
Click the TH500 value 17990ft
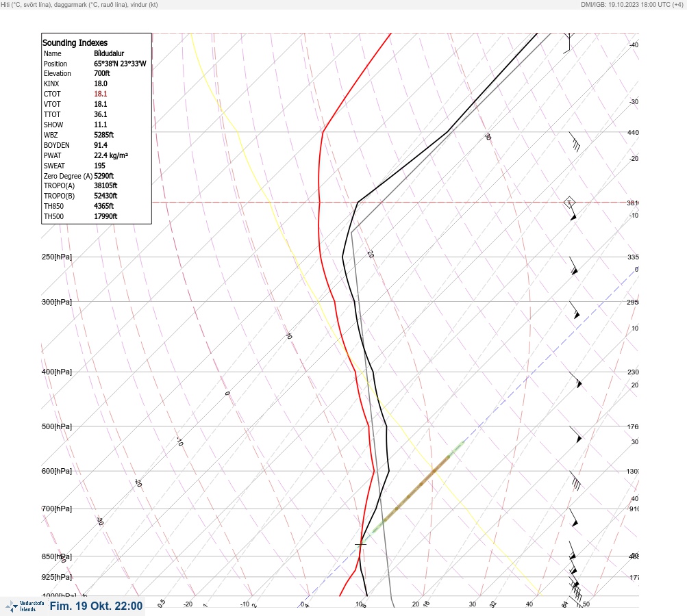click(105, 216)
